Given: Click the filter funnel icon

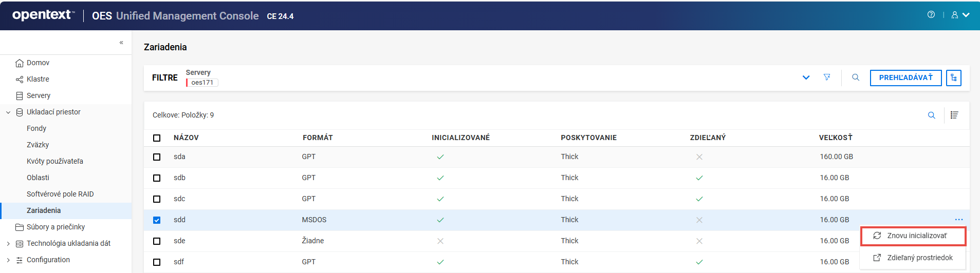Looking at the screenshot, I should pos(827,77).
